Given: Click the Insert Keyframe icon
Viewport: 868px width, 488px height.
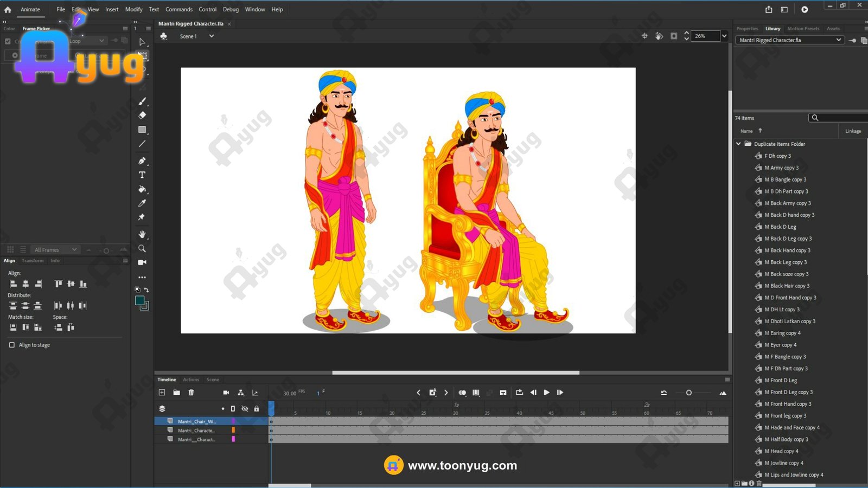Looking at the screenshot, I should point(432,393).
